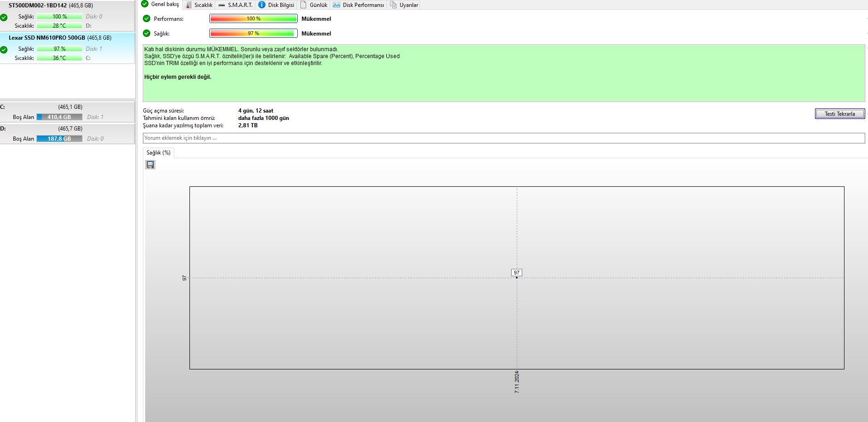The height and width of the screenshot is (422, 868).
Task: Click the 97 data point label in the chart
Action: (x=517, y=273)
